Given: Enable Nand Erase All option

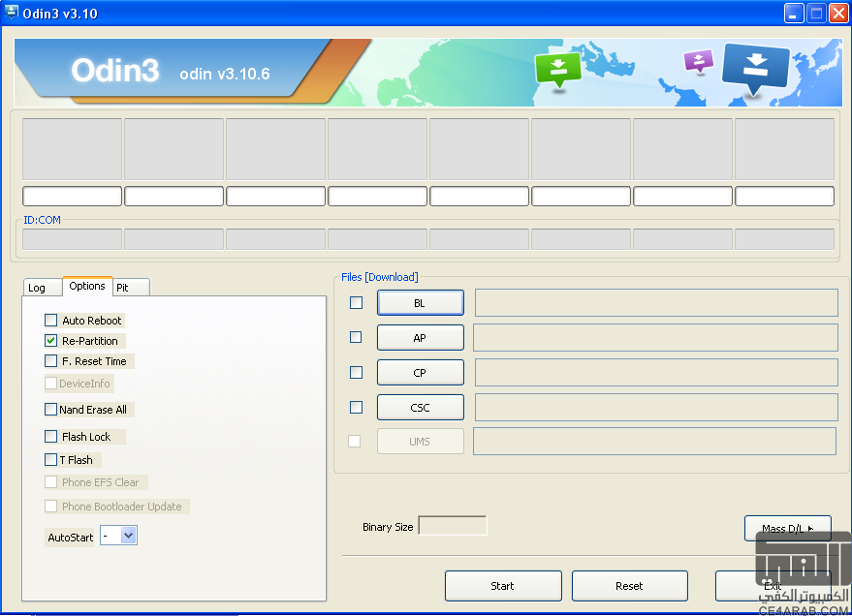Looking at the screenshot, I should pos(50,410).
